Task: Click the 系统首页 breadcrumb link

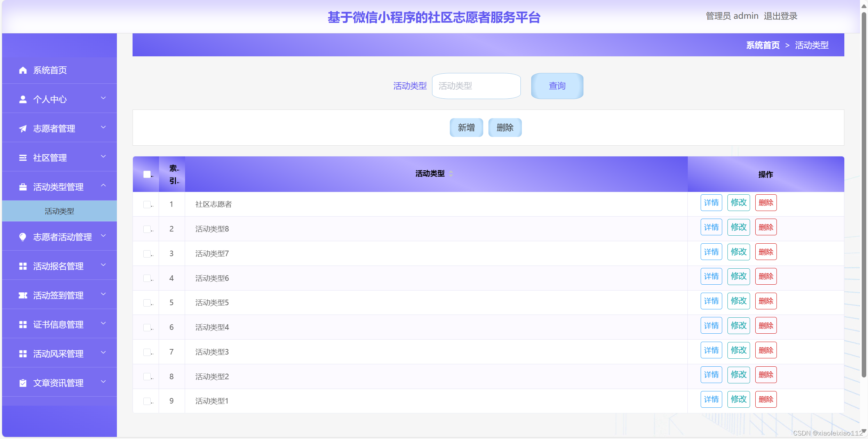Action: [x=763, y=45]
